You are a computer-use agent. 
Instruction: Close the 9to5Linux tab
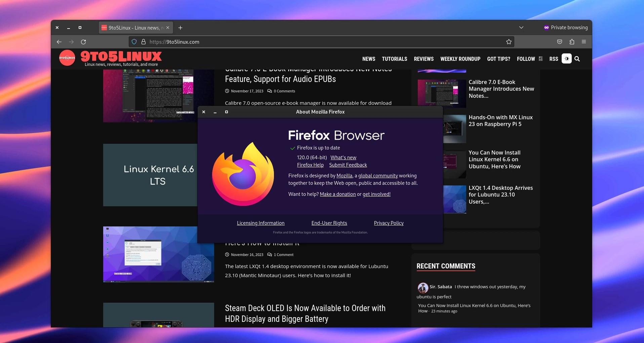tap(168, 28)
